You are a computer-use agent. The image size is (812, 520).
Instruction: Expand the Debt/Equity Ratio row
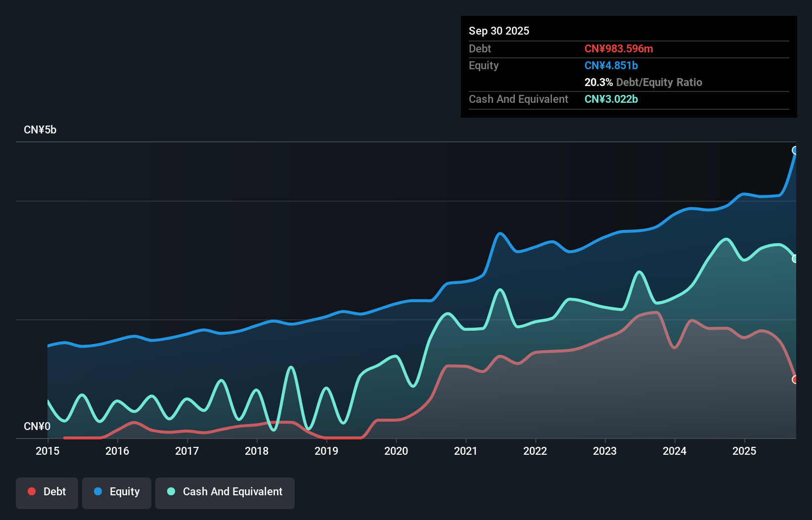643,82
